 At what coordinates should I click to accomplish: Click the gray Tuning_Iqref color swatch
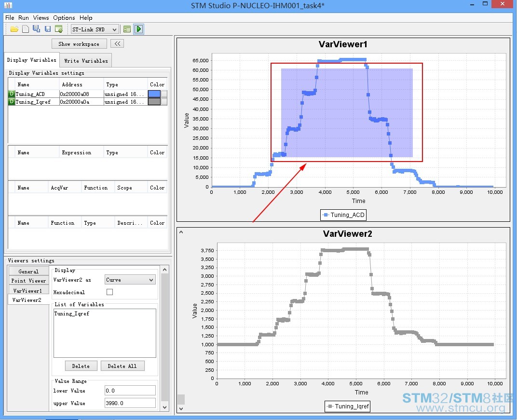154,102
